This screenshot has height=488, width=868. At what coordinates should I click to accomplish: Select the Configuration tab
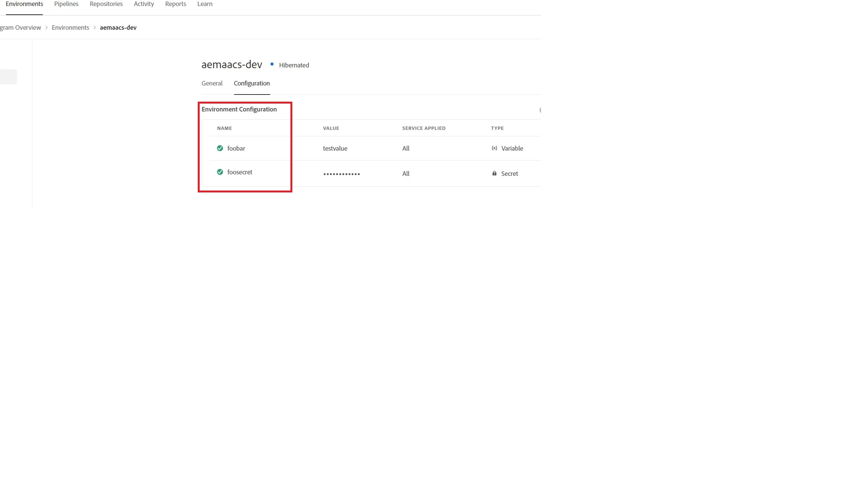[252, 83]
